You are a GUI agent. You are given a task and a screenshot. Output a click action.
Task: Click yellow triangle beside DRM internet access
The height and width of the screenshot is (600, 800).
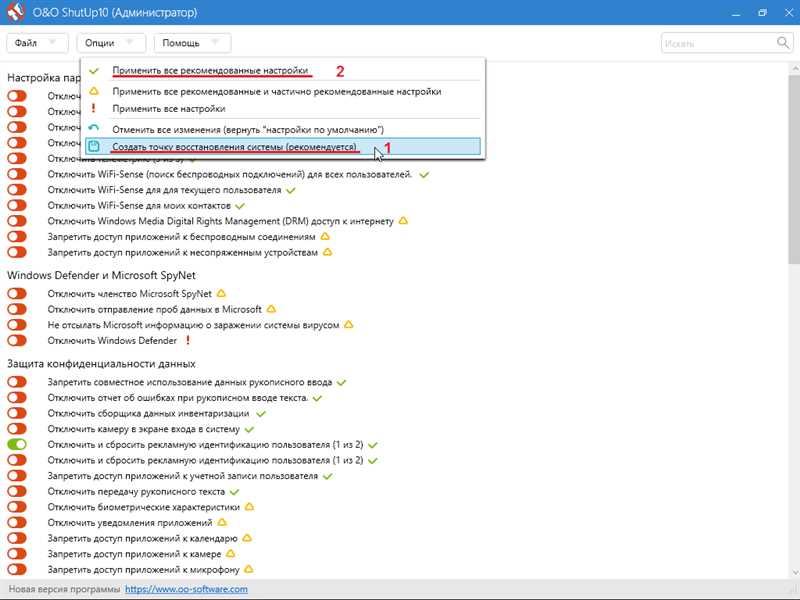[403, 221]
